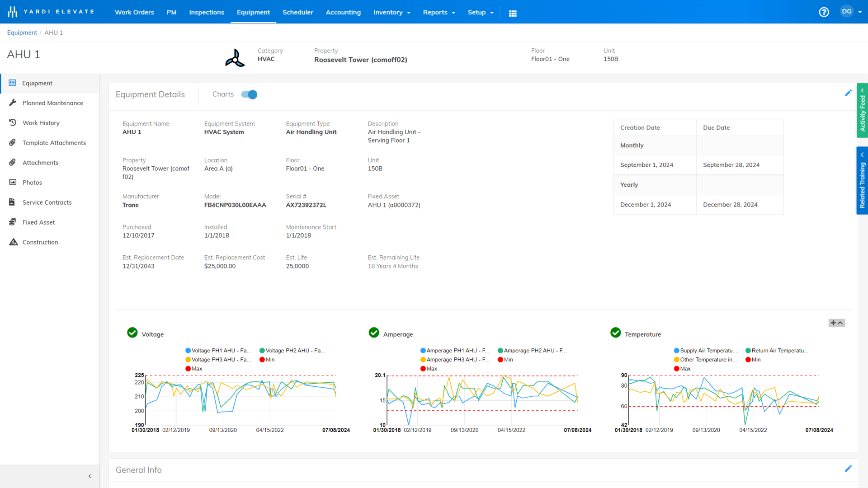Open the Scheduler menu item
This screenshot has width=868, height=488.
pyautogui.click(x=297, y=12)
